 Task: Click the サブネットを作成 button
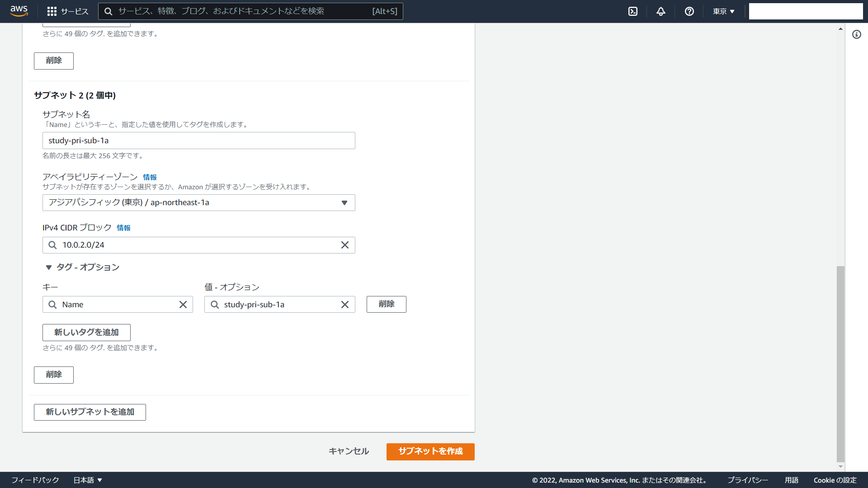(x=430, y=451)
